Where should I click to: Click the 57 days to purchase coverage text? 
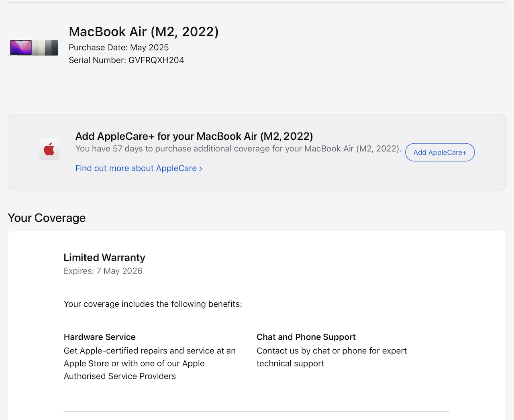pos(238,149)
